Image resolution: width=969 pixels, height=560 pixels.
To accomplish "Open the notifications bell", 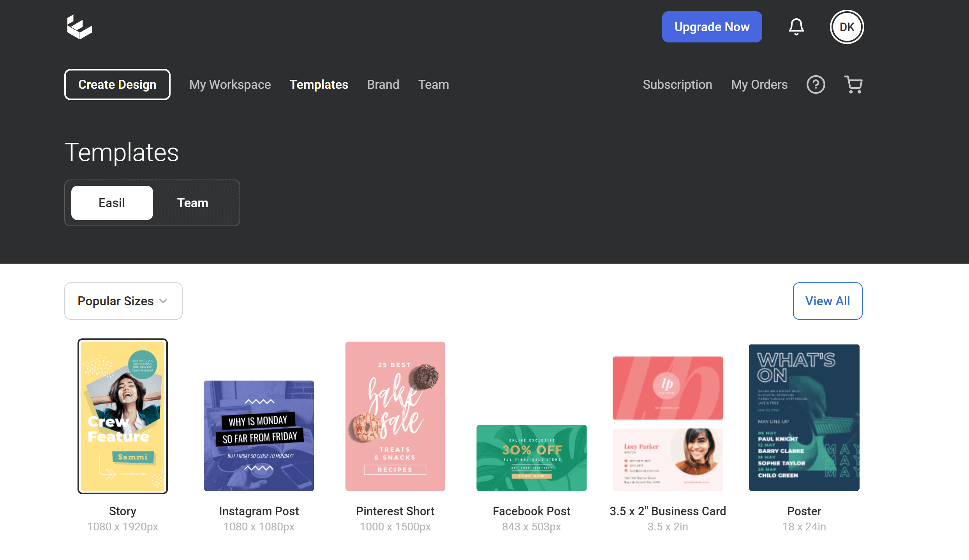I will click(796, 27).
